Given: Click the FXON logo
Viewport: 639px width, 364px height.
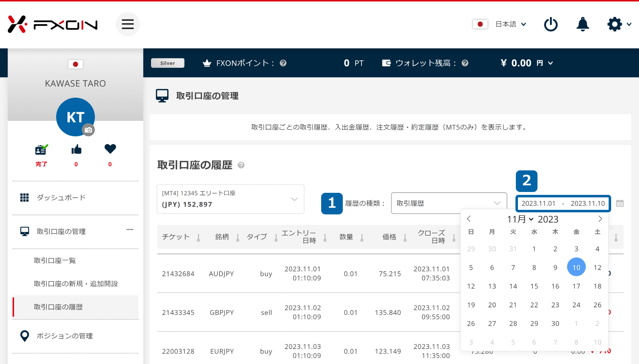Looking at the screenshot, I should click(52, 25).
